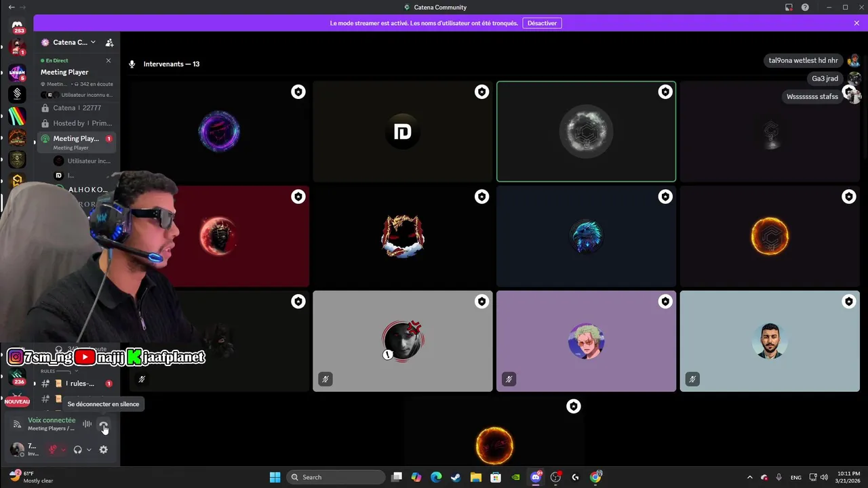Click moderator badge on bottom fire-ring tile

[574, 406]
